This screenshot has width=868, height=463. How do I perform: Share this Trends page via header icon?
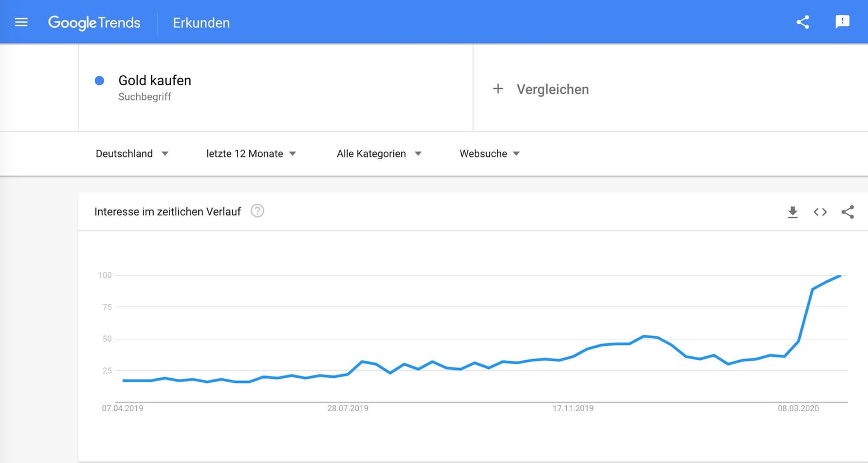coord(802,23)
